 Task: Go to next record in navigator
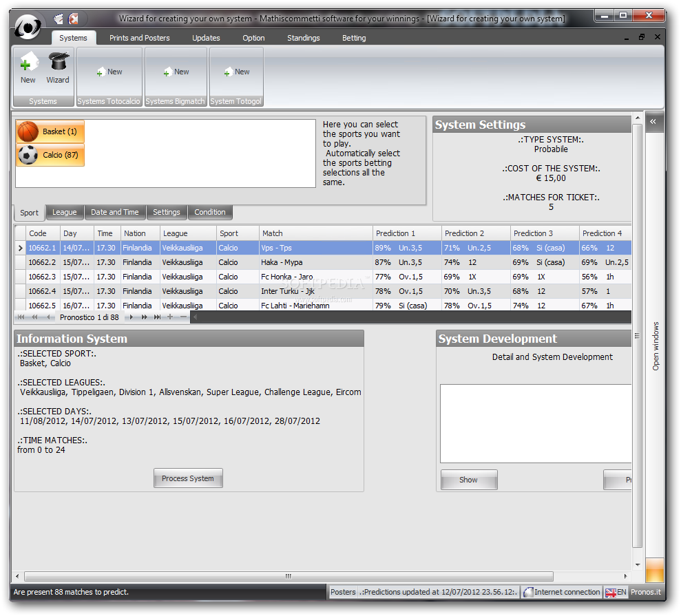point(131,317)
